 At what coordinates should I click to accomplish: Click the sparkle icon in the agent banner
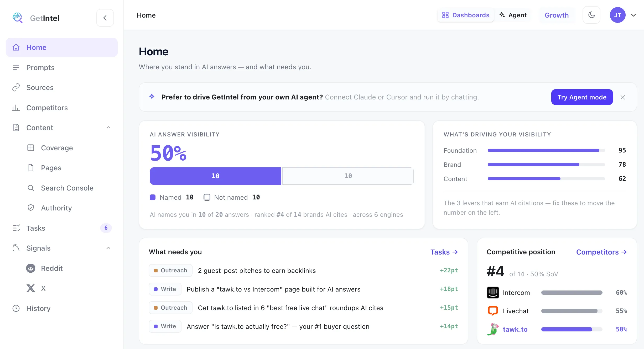pyautogui.click(x=152, y=97)
